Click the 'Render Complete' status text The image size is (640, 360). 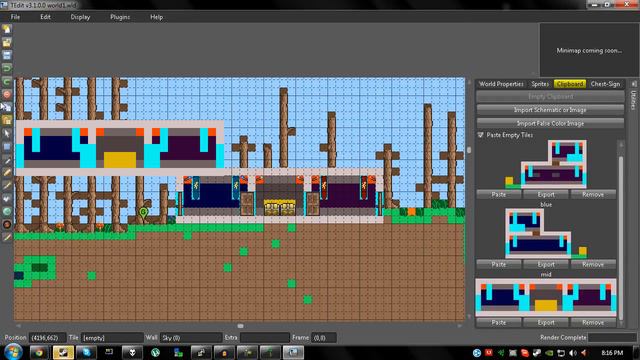tap(563, 338)
